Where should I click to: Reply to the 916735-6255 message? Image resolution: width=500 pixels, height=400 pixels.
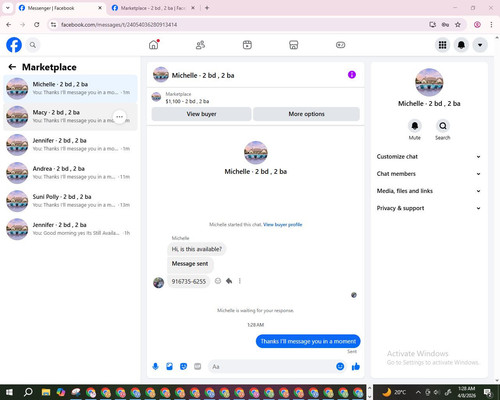(x=229, y=281)
